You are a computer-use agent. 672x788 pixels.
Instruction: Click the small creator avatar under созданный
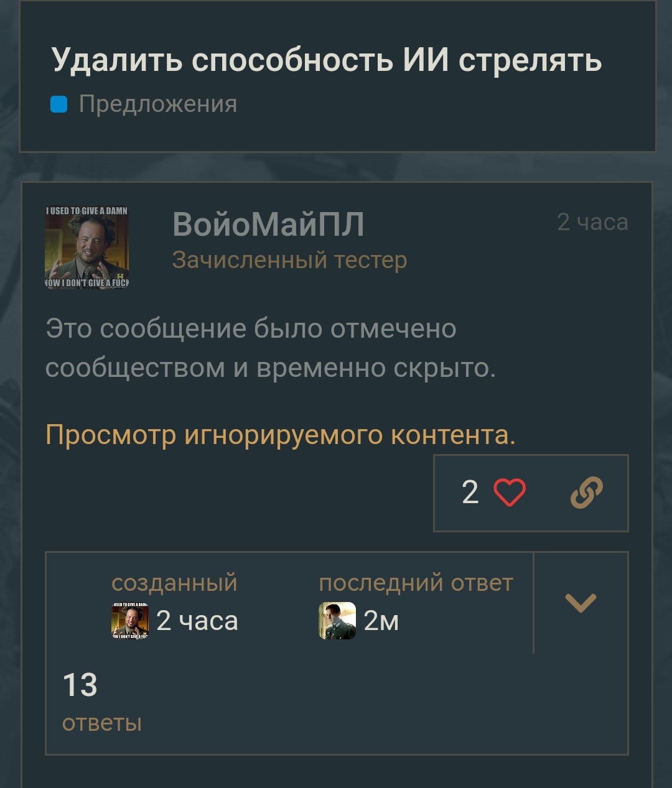click(129, 621)
